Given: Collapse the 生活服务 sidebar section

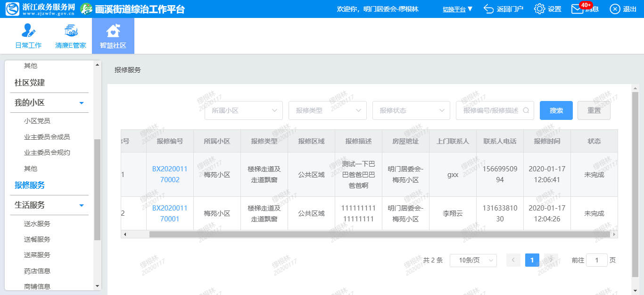Looking at the screenshot, I should (x=82, y=205).
